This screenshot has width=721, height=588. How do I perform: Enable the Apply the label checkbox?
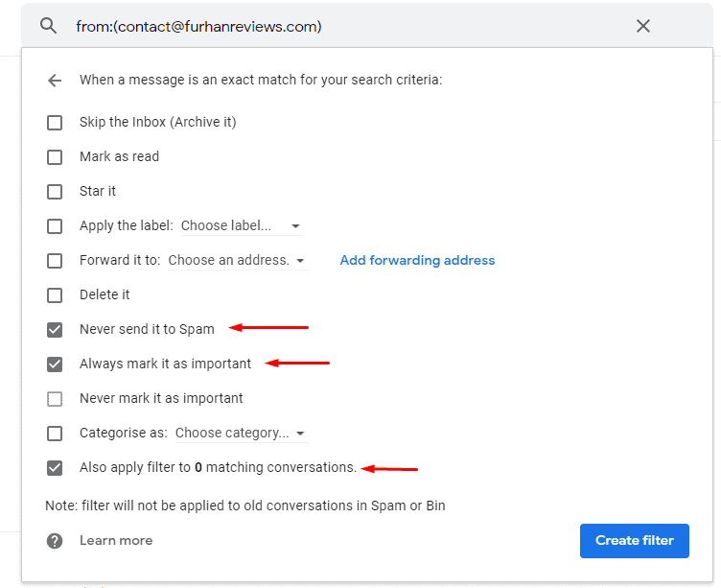pyautogui.click(x=55, y=226)
